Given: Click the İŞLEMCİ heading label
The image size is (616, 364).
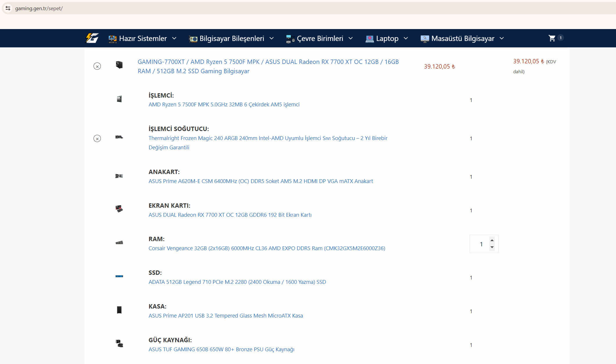Looking at the screenshot, I should 161,95.
